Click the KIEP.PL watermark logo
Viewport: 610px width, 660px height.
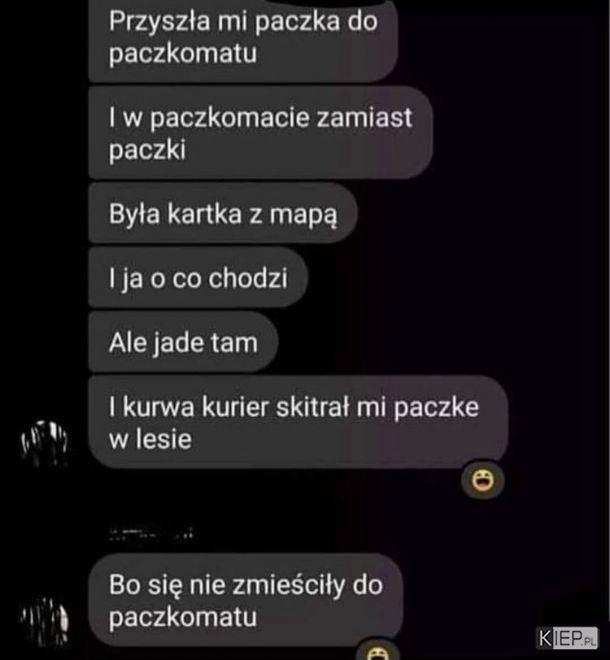pyautogui.click(x=567, y=638)
